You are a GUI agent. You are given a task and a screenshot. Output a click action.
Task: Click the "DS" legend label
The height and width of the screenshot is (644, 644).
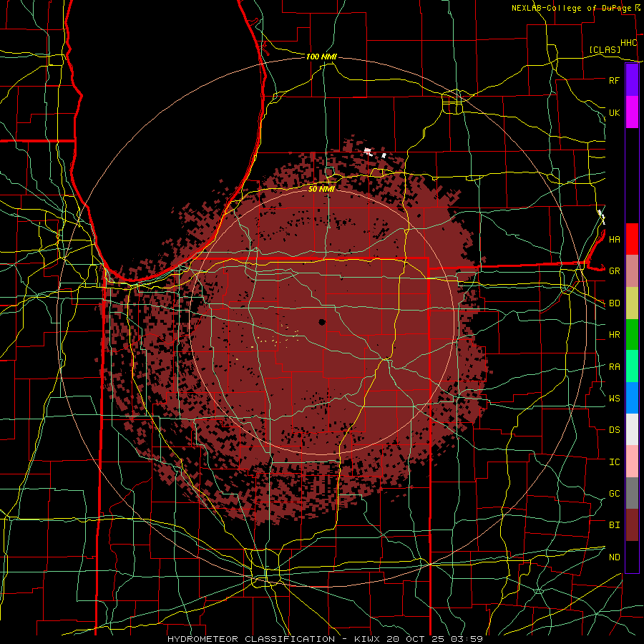614,430
